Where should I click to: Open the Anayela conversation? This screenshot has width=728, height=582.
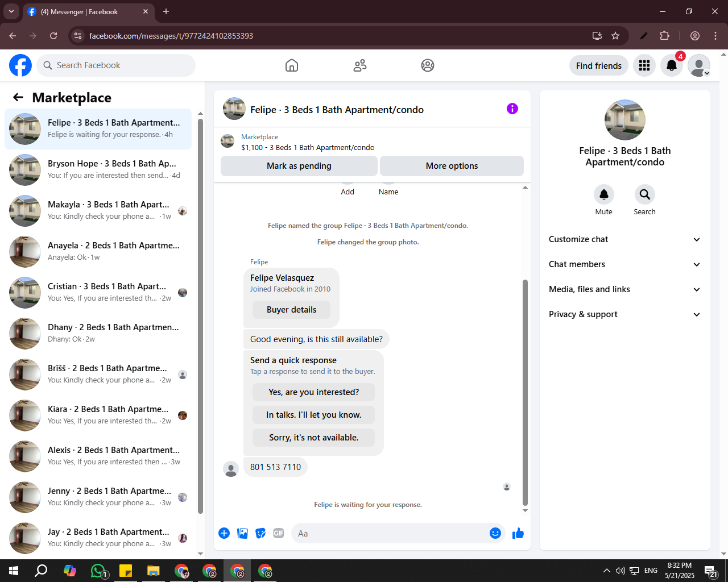pos(98,251)
